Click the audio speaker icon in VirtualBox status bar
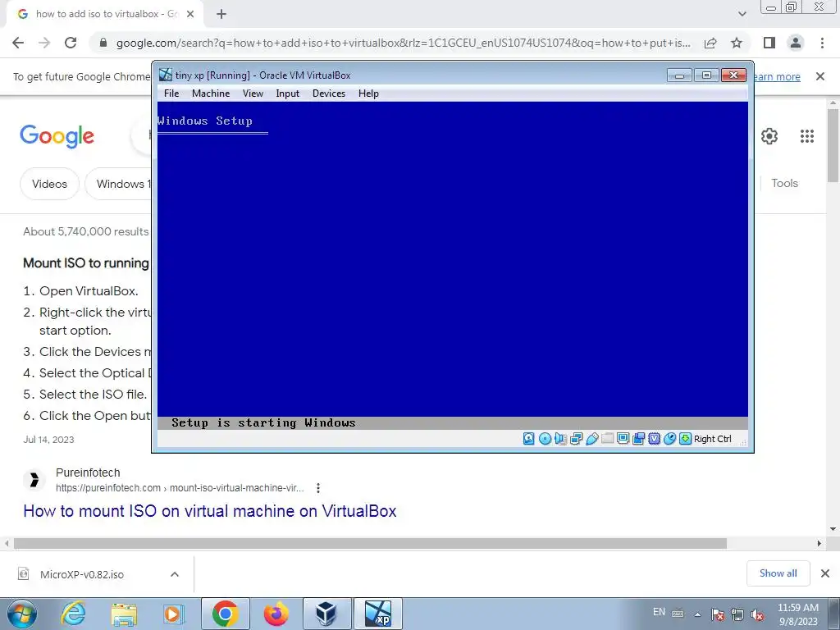Screen dimensions: 840x630 click(x=560, y=439)
